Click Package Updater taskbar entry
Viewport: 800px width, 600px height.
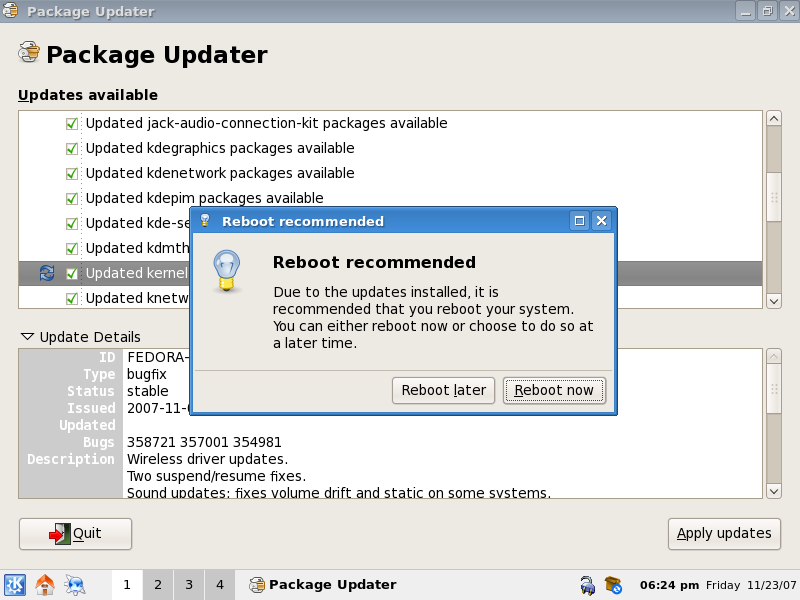[323, 585]
